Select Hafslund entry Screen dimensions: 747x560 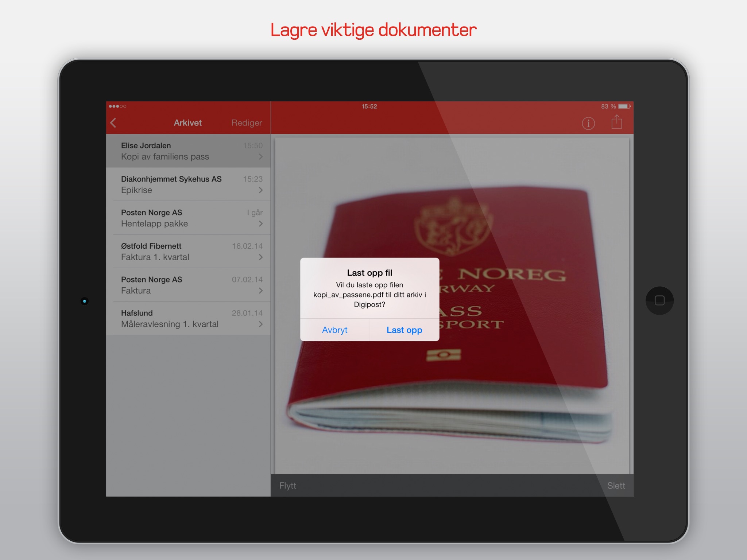188,318
